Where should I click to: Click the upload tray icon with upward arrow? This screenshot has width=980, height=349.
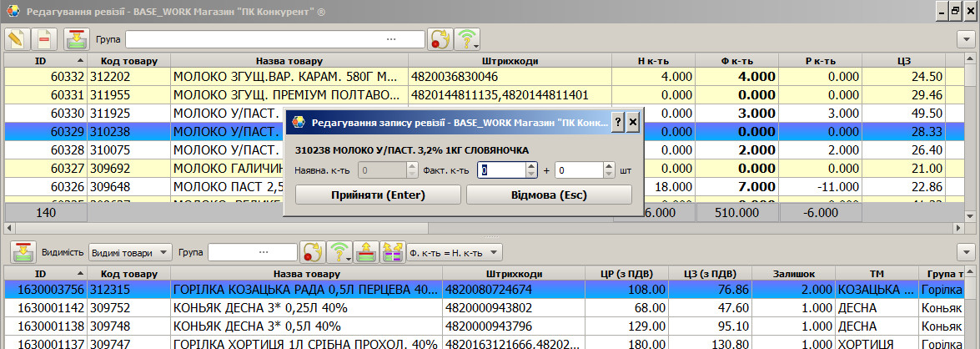[365, 252]
